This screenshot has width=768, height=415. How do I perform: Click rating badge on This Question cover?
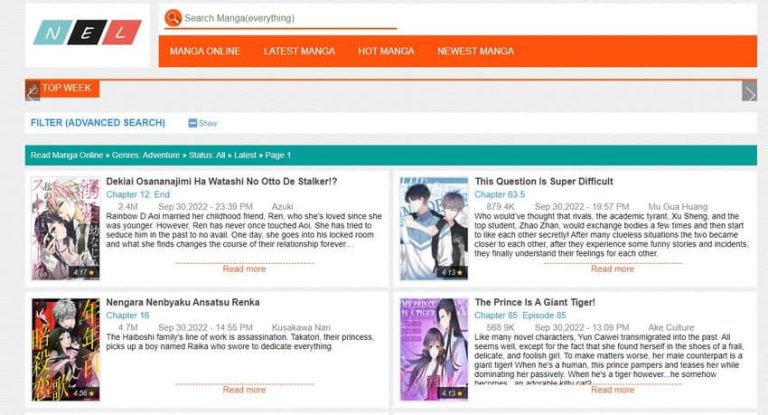(452, 272)
